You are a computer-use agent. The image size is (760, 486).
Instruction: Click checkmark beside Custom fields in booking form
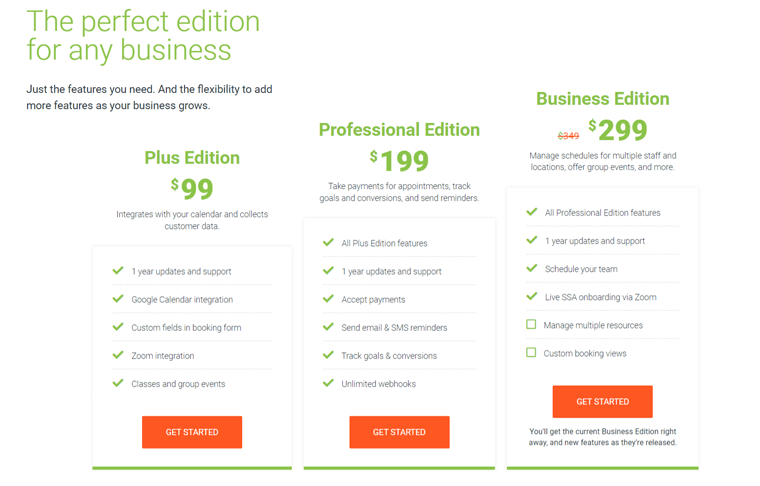118,327
